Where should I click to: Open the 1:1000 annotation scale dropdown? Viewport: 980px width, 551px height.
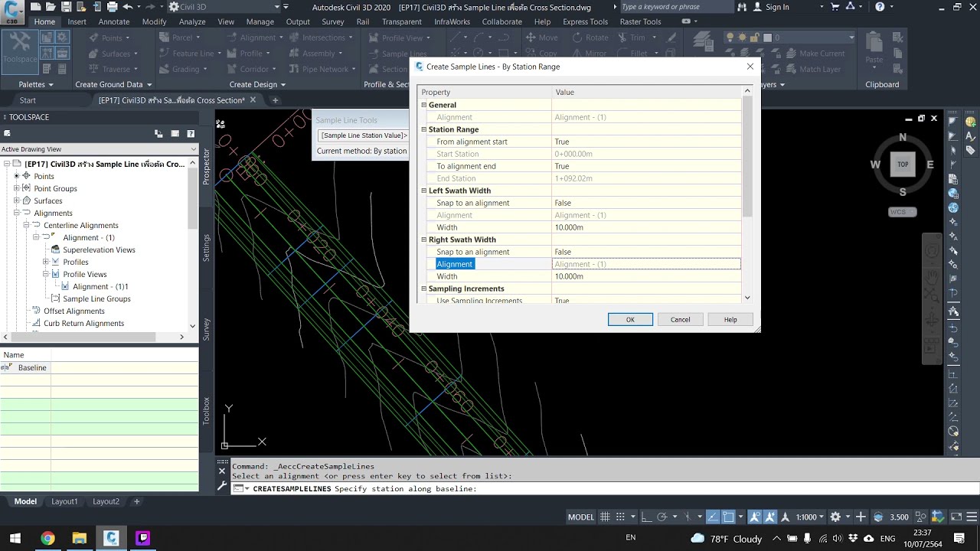(x=810, y=517)
